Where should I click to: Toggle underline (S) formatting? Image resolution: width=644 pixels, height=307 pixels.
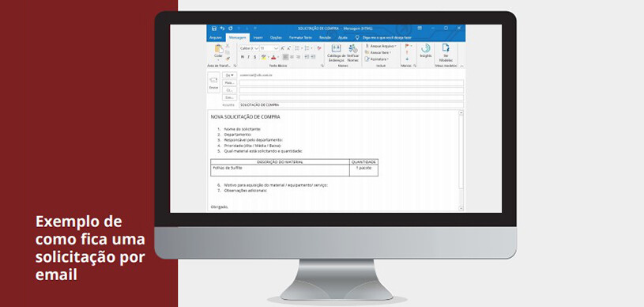pos(254,57)
